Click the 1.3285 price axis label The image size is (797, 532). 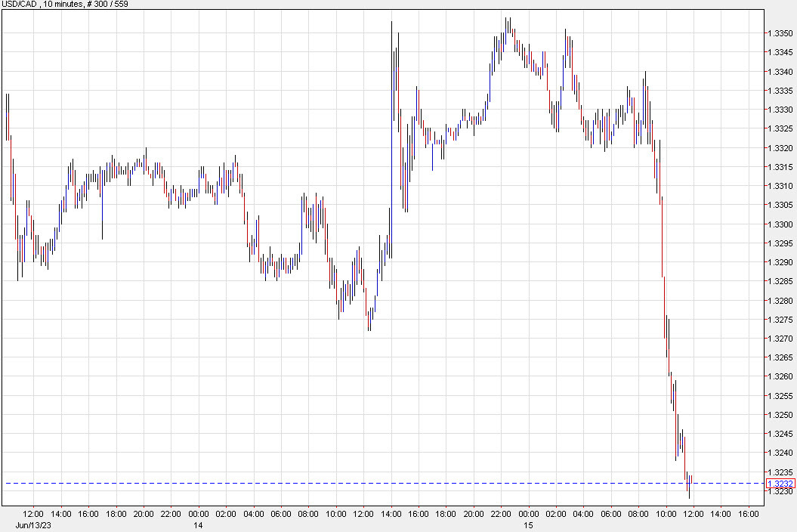pos(780,281)
